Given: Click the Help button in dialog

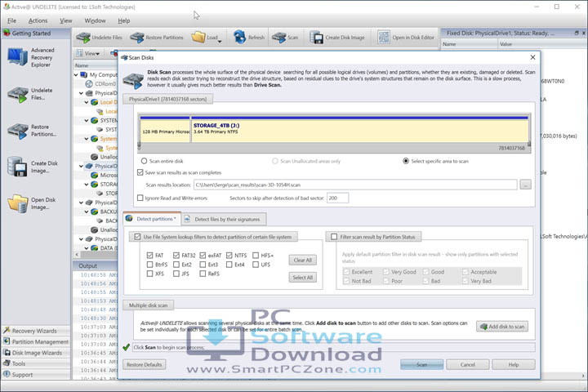Looking at the screenshot, I should pos(514,364).
